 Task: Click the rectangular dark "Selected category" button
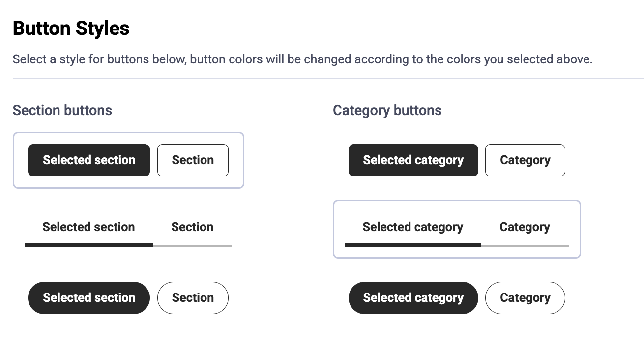click(413, 160)
